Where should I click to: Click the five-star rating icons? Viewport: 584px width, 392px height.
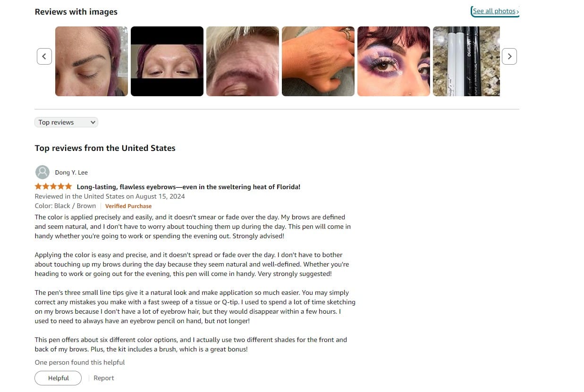click(53, 186)
